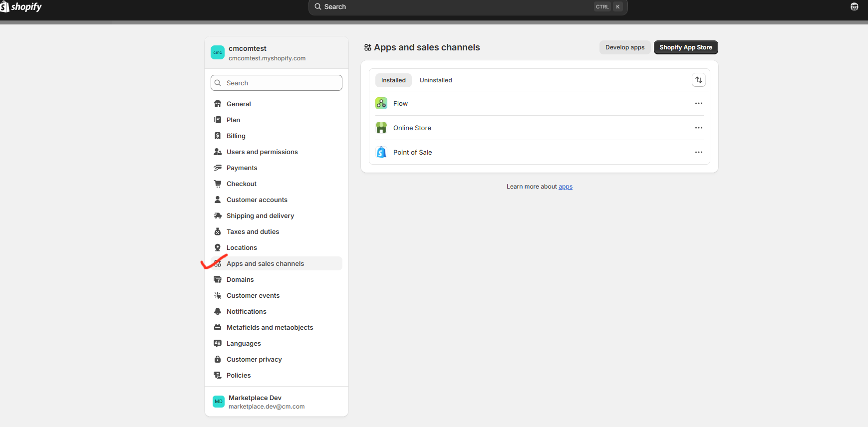Viewport: 868px width, 427px height.
Task: Click the Point of Sale app icon
Action: (x=381, y=152)
